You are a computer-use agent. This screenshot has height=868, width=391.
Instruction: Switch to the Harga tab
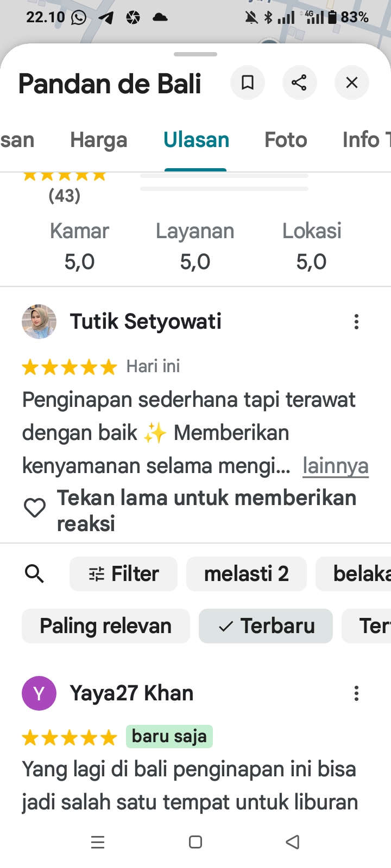99,140
